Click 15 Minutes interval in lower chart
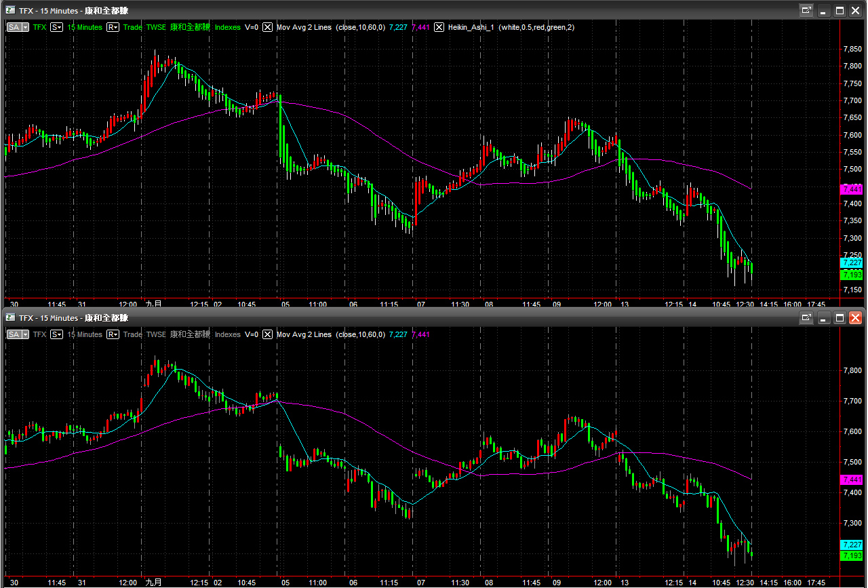Screen dimensions: 868x588 point(85,334)
